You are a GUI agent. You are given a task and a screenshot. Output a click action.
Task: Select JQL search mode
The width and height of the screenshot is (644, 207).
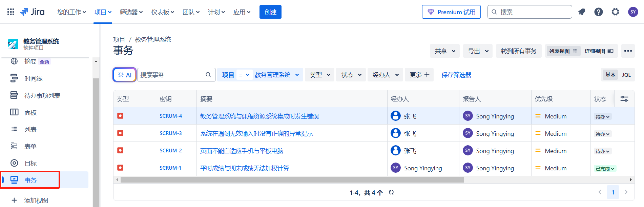pyautogui.click(x=626, y=75)
